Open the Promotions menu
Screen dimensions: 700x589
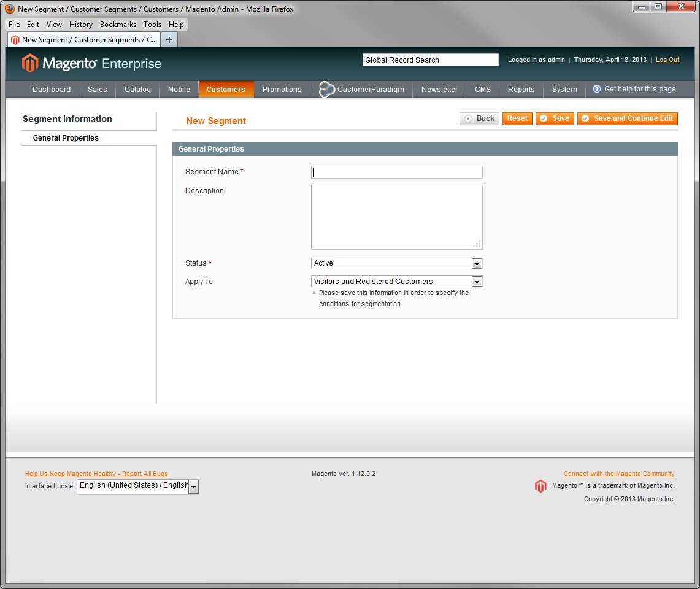coord(282,90)
